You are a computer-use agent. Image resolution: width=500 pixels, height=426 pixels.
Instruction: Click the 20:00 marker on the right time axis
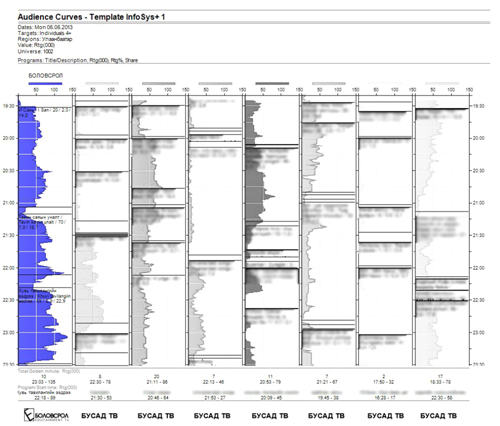[x=478, y=138]
